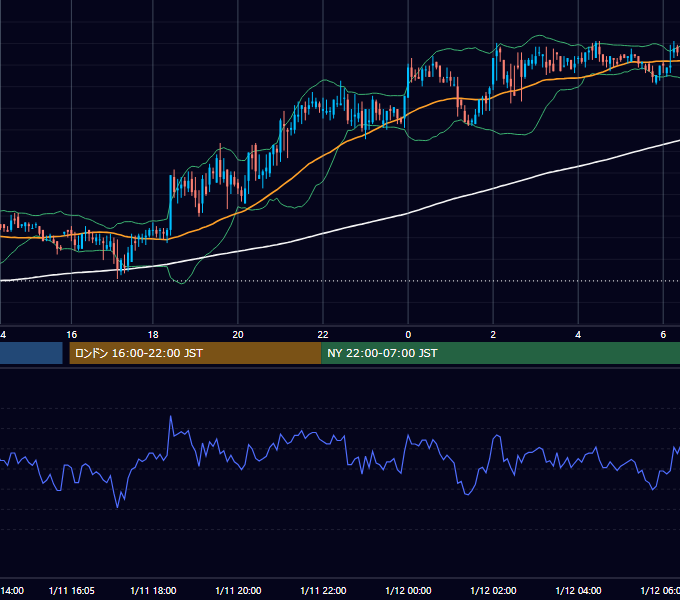The image size is (680, 600).
Task: Click the 22 hour axis label
Action: coord(323,335)
